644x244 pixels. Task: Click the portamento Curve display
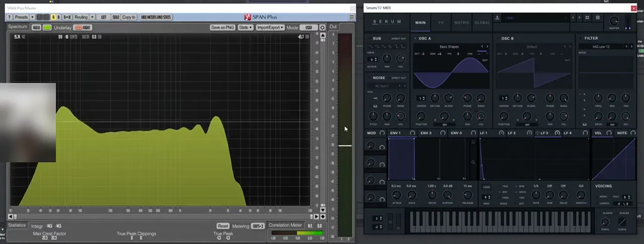[623, 222]
